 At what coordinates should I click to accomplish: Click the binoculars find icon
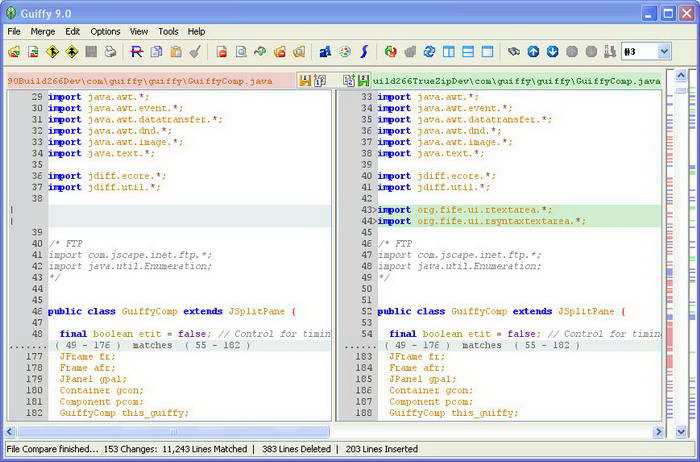[514, 51]
